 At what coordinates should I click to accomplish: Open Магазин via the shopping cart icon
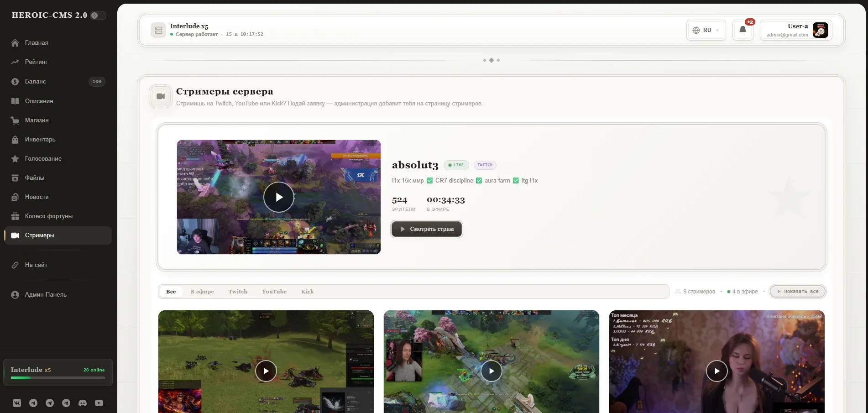(x=15, y=120)
